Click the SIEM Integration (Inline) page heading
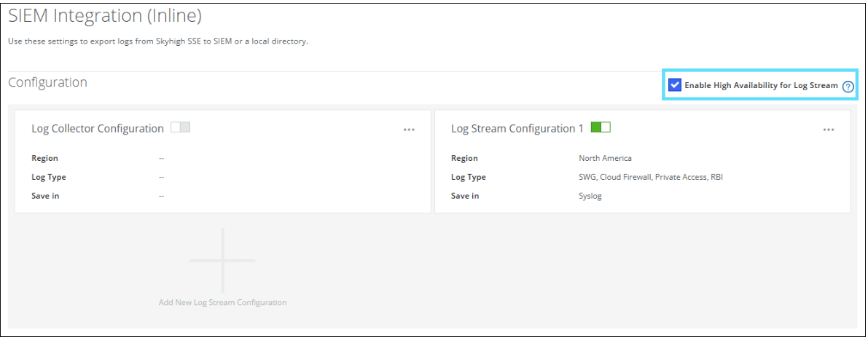 click(105, 15)
